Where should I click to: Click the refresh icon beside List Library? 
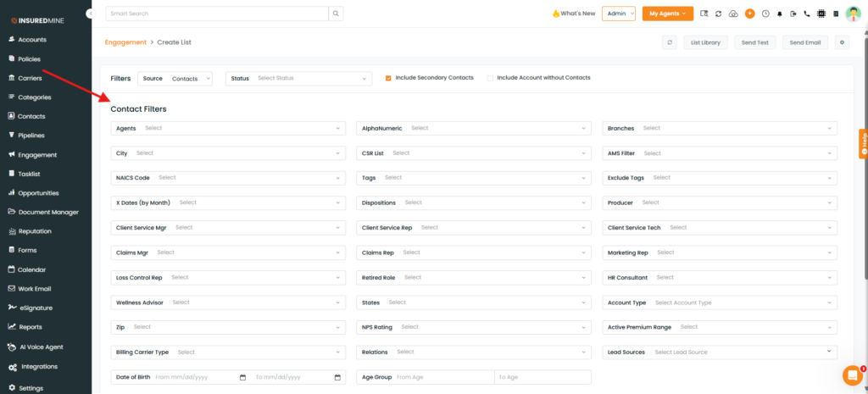670,42
